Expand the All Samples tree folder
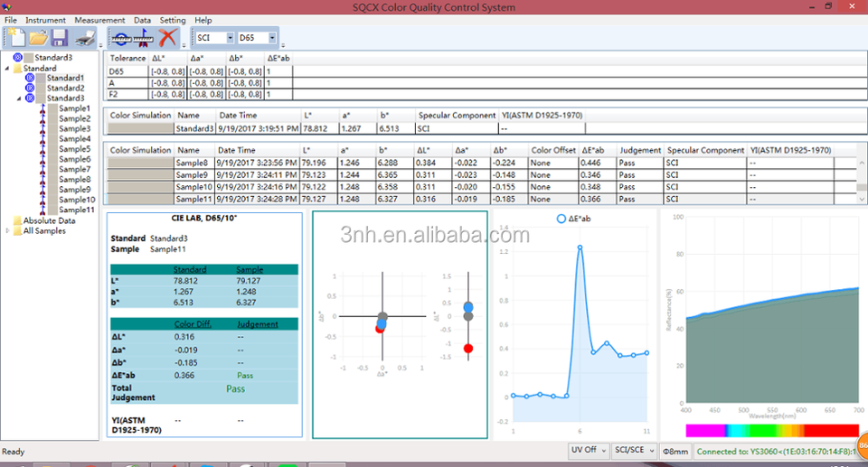 (8, 230)
